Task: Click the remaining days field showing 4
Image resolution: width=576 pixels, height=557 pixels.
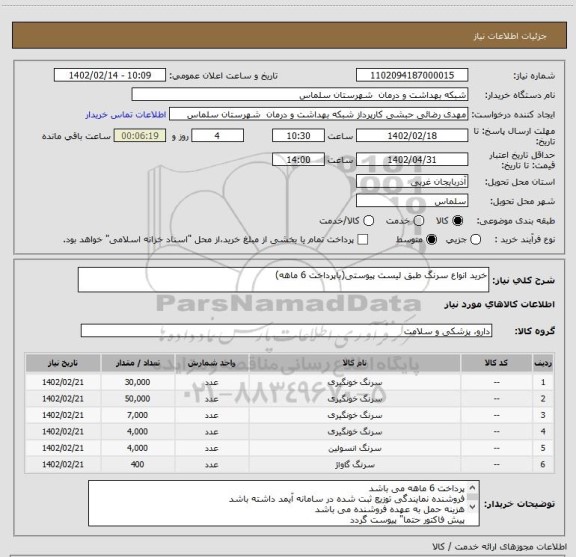Action: [217, 136]
